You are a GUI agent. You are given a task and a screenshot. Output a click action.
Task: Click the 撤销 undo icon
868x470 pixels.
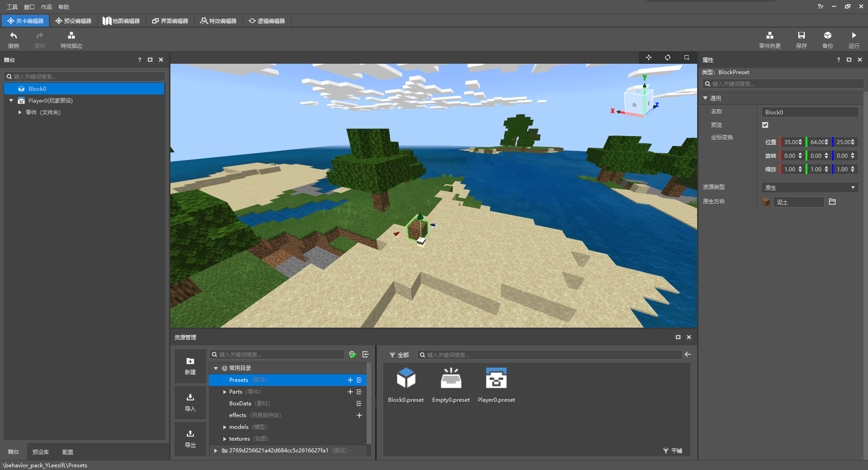click(x=14, y=36)
